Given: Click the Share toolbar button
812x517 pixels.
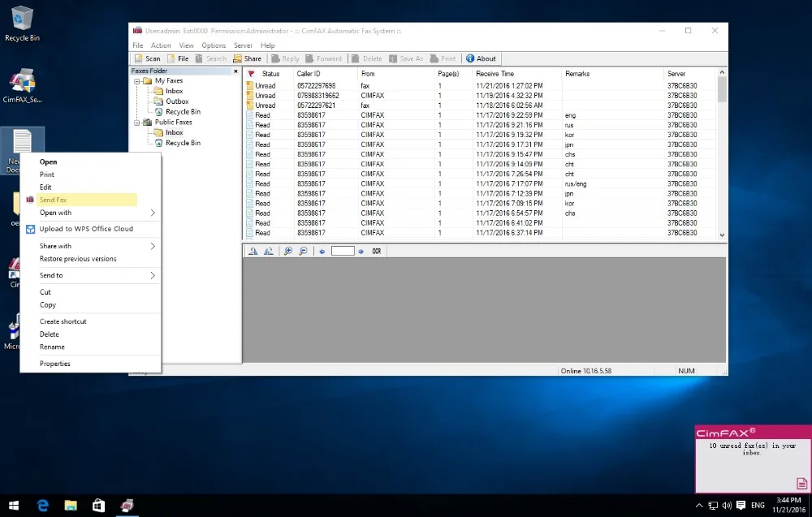Looking at the screenshot, I should tap(248, 58).
